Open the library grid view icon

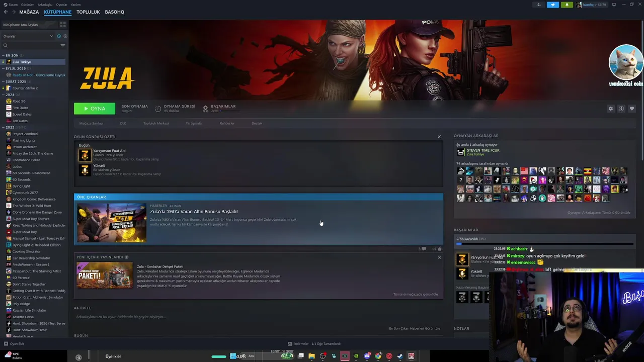coord(62,25)
